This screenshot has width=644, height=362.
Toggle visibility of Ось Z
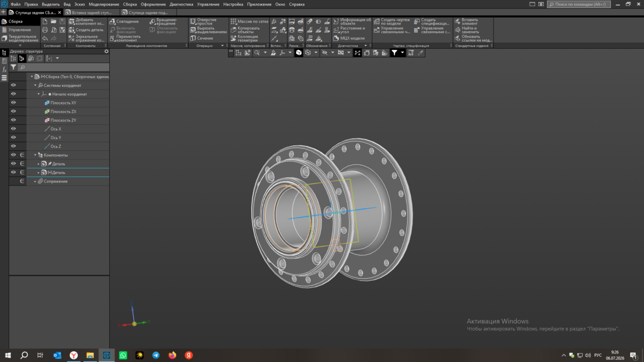pos(14,146)
